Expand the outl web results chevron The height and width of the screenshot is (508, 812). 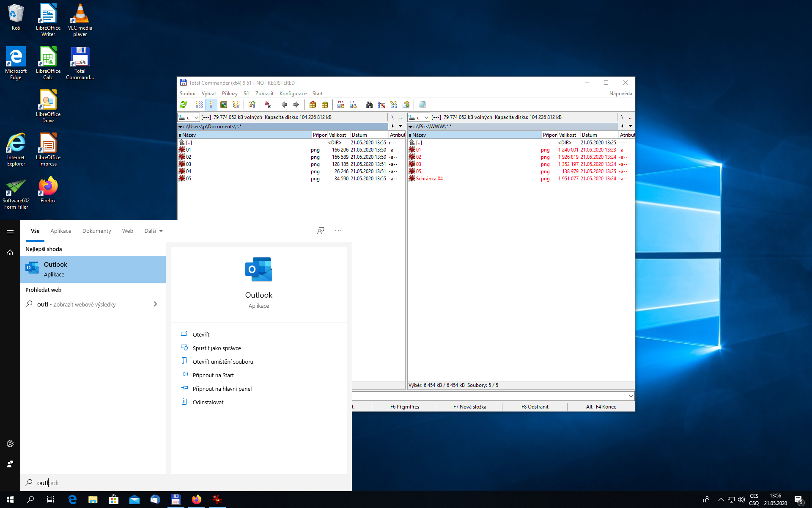point(155,304)
